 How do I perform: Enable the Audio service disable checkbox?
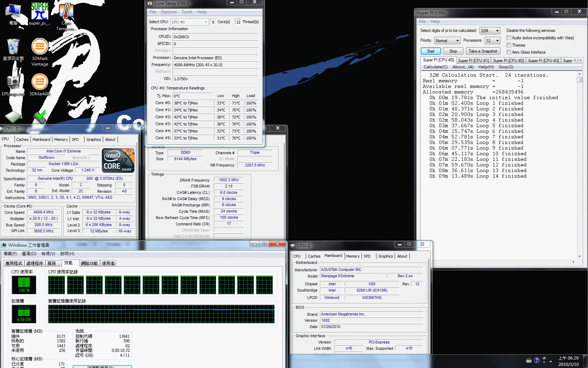(x=509, y=38)
